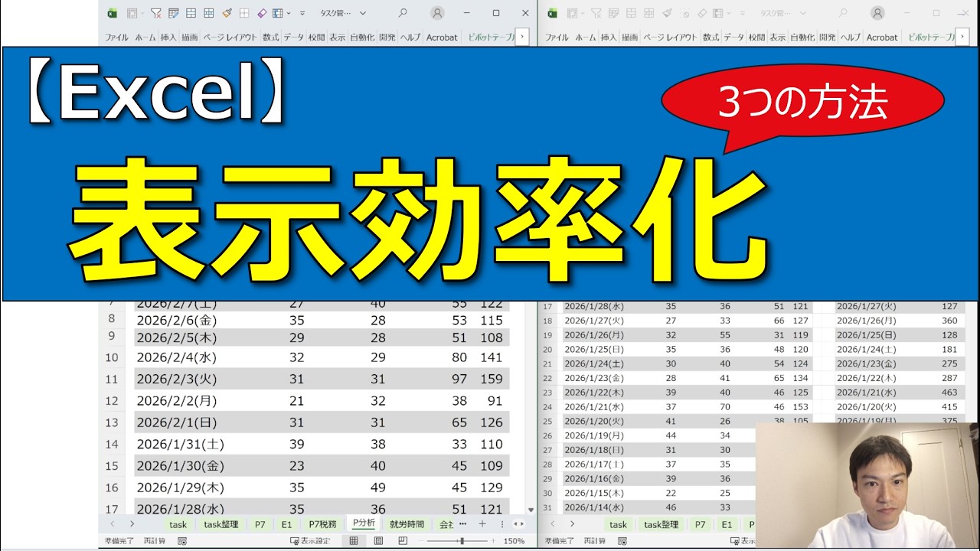The width and height of the screenshot is (980, 551).
Task: Click the table grid icon in left window toolbar
Action: [208, 13]
